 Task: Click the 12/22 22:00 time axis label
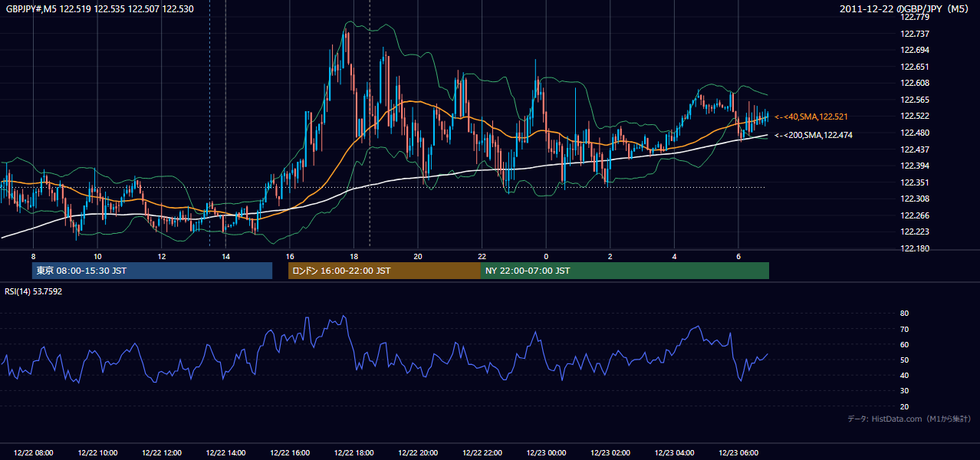coord(482,453)
